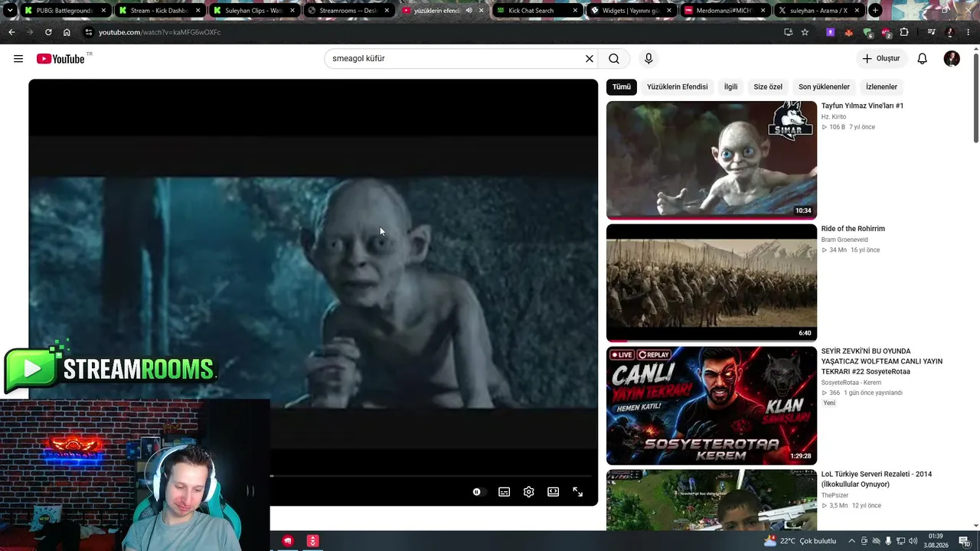Reload the current page
The image size is (980, 551).
48,32
